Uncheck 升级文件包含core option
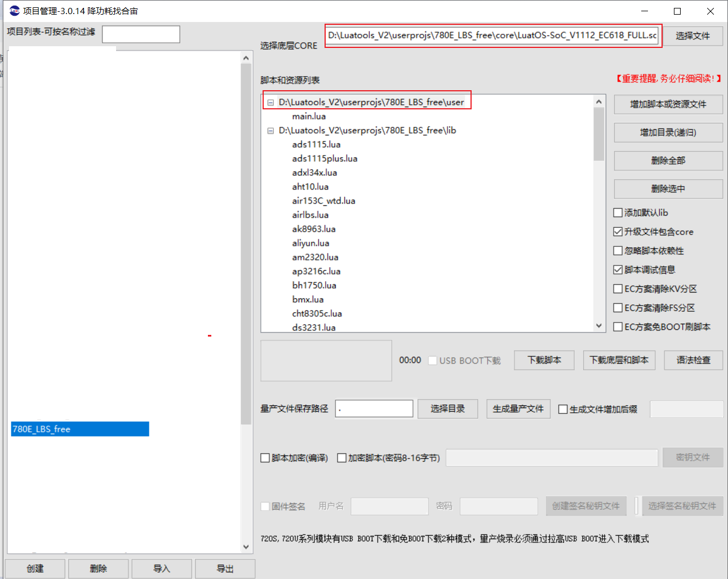 pyautogui.click(x=618, y=232)
